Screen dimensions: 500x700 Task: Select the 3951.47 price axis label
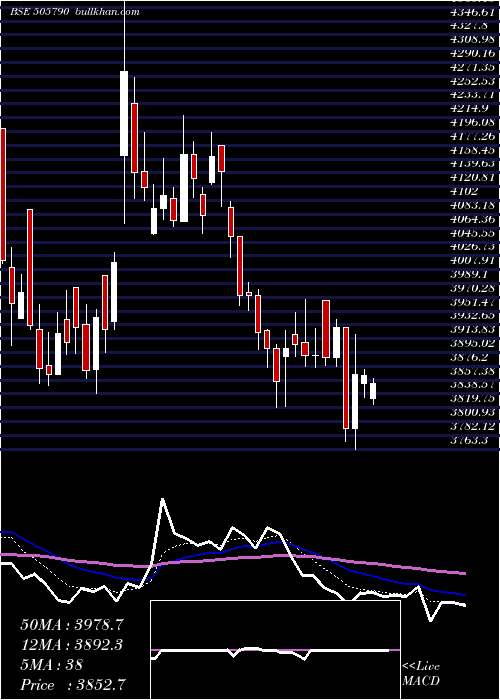[475, 302]
